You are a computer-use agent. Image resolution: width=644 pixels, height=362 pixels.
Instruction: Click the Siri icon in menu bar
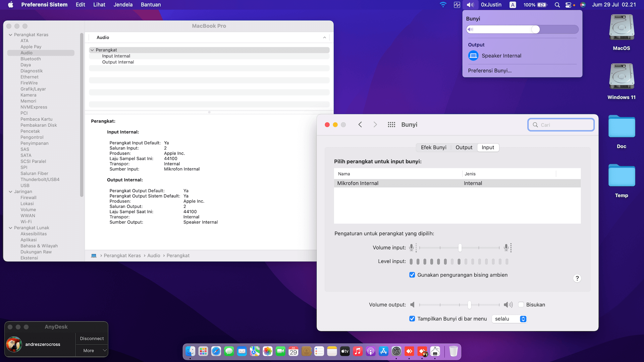point(583,5)
